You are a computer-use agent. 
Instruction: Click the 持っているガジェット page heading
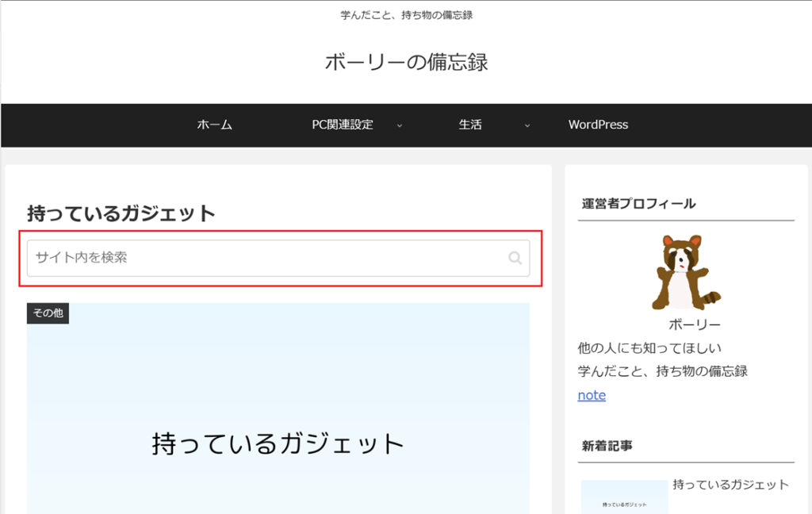(x=121, y=213)
